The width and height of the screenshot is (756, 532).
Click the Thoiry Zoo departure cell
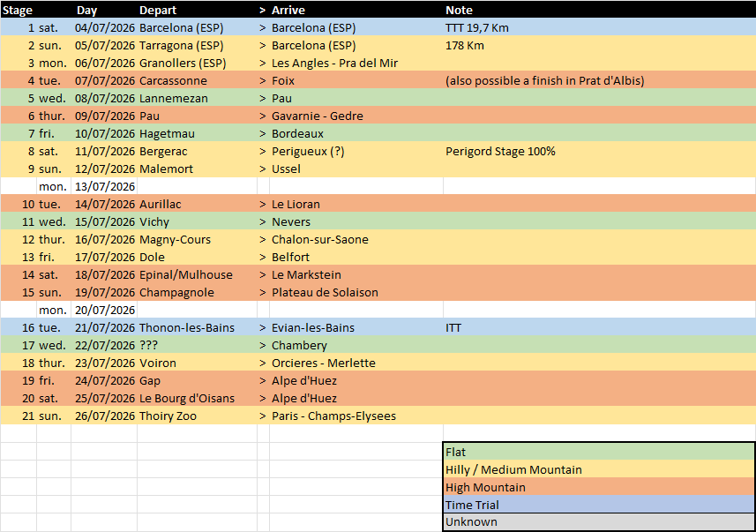[x=168, y=416]
